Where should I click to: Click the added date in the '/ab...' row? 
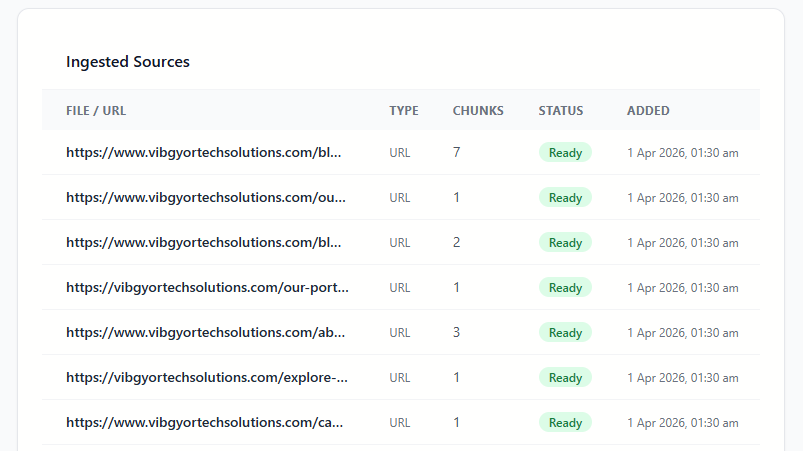click(683, 333)
